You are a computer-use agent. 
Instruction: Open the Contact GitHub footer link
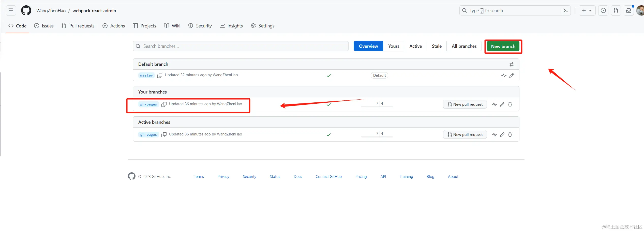(329, 177)
